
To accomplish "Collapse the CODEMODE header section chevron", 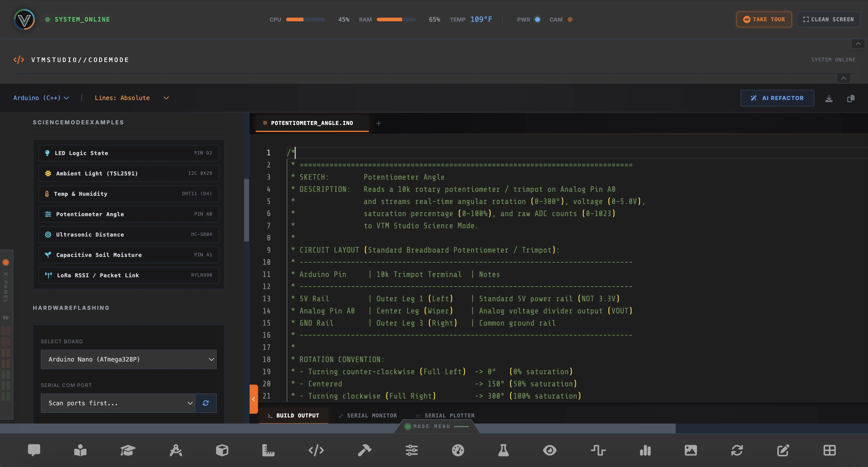I will [x=843, y=78].
